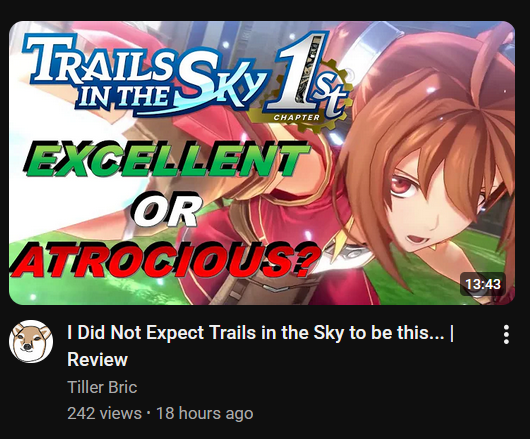
Task: Open the three-dot video options menu
Action: click(x=506, y=335)
